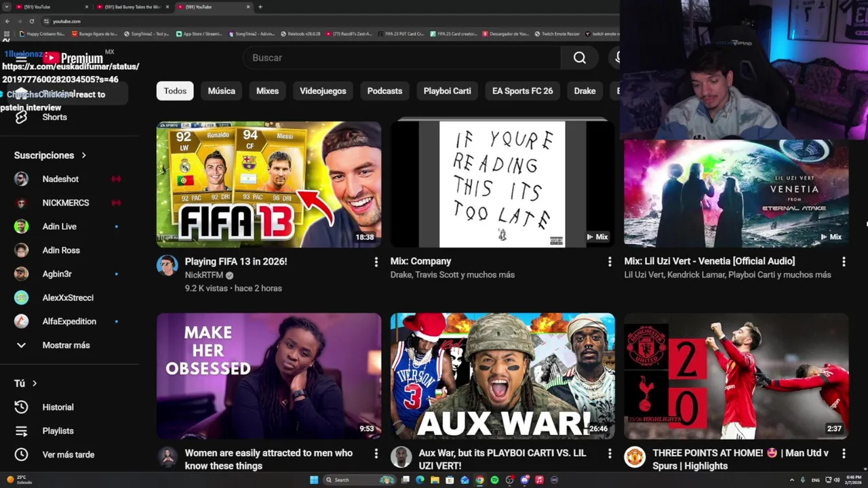
Task: Open the Happy Cristiano Ro... bookmark
Action: click(42, 34)
